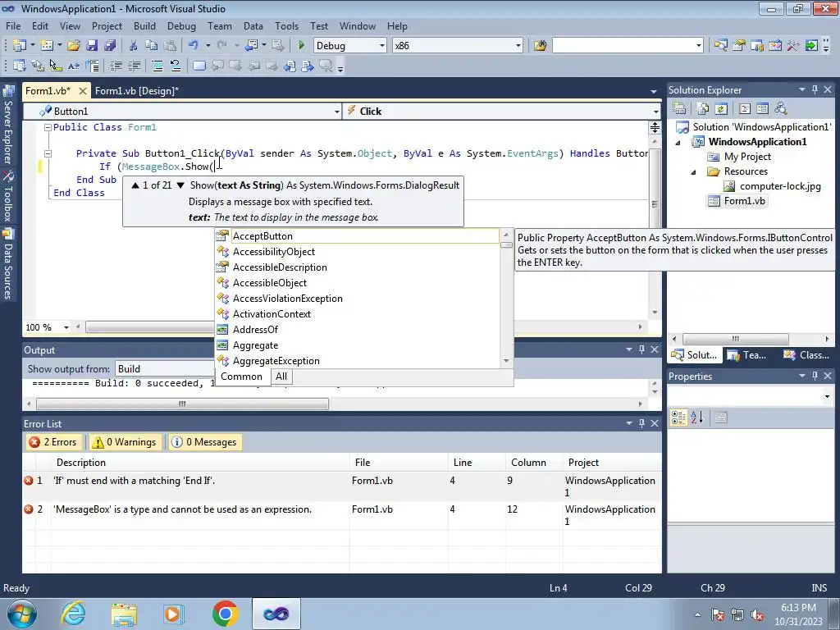This screenshot has height=630, width=840.
Task: Pin the Solution Explorer panel
Action: point(815,89)
